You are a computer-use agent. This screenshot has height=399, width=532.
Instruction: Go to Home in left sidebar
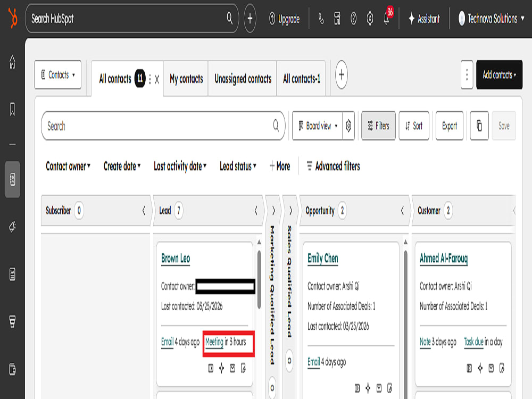coord(13,62)
